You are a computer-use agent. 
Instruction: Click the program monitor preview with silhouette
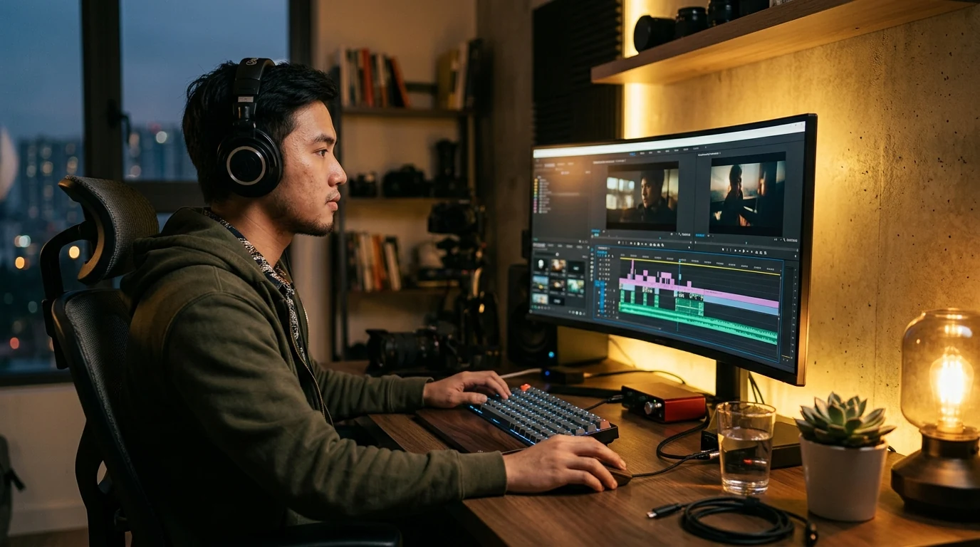click(x=747, y=192)
